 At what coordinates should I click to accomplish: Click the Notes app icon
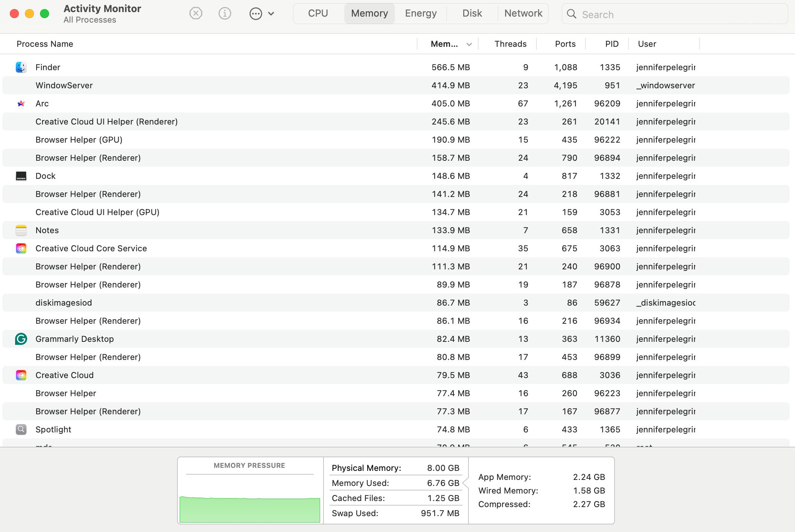coord(21,230)
